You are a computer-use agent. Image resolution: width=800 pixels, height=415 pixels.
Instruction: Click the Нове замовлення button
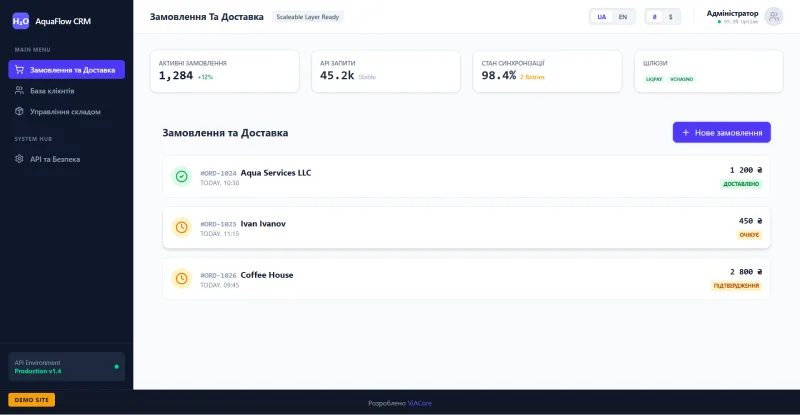click(x=721, y=132)
